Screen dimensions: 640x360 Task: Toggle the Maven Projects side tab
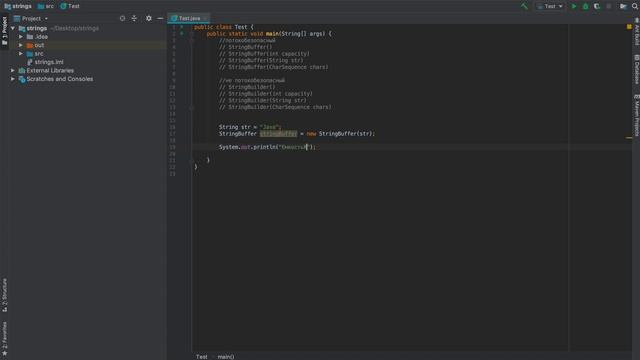coord(636,115)
